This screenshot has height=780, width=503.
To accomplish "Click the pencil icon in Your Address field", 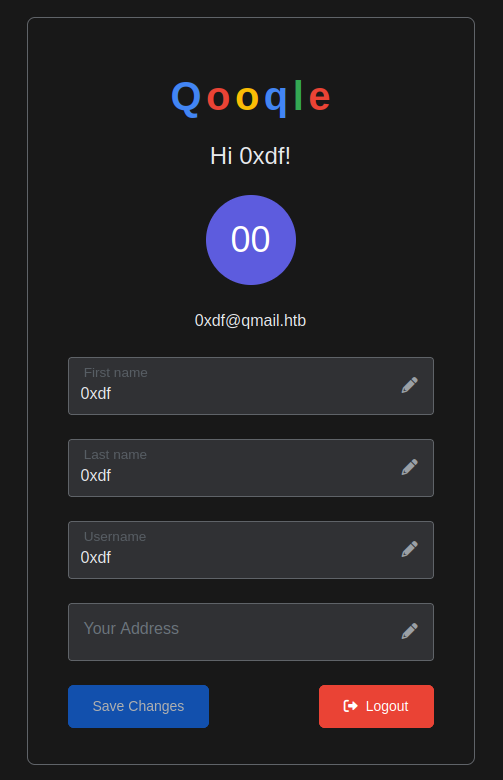I will [x=409, y=631].
